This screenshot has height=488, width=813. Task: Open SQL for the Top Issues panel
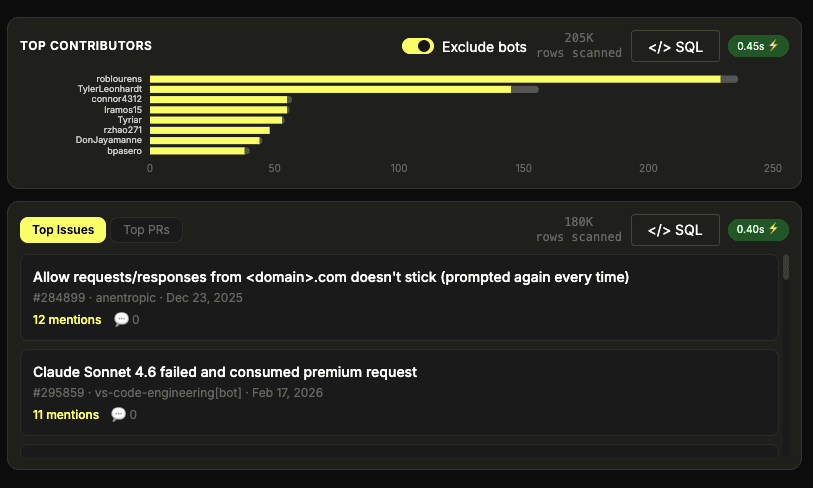click(675, 230)
